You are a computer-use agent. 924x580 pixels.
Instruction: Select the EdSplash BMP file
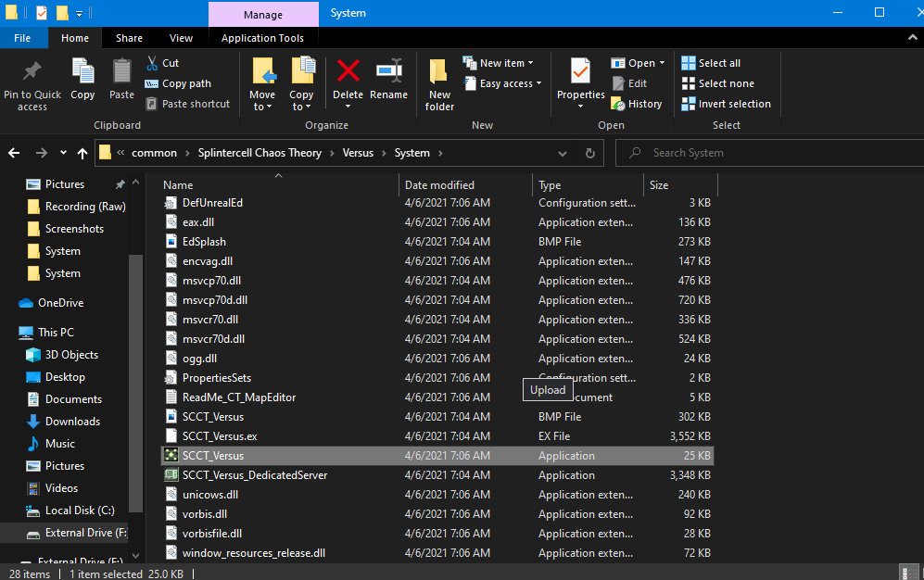437,242
